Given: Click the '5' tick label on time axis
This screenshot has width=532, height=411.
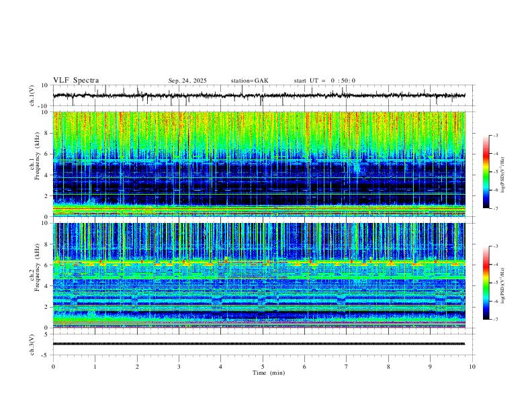Looking at the screenshot, I should click(263, 367).
